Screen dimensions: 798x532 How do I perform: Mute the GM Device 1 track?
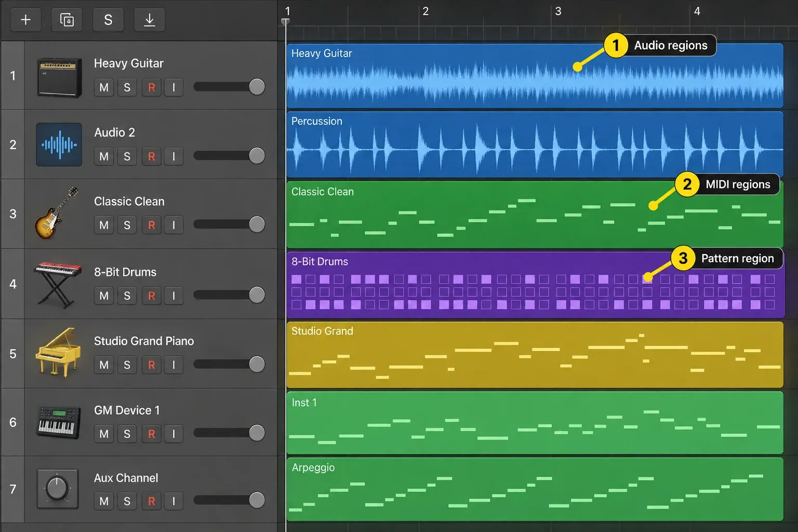click(104, 434)
